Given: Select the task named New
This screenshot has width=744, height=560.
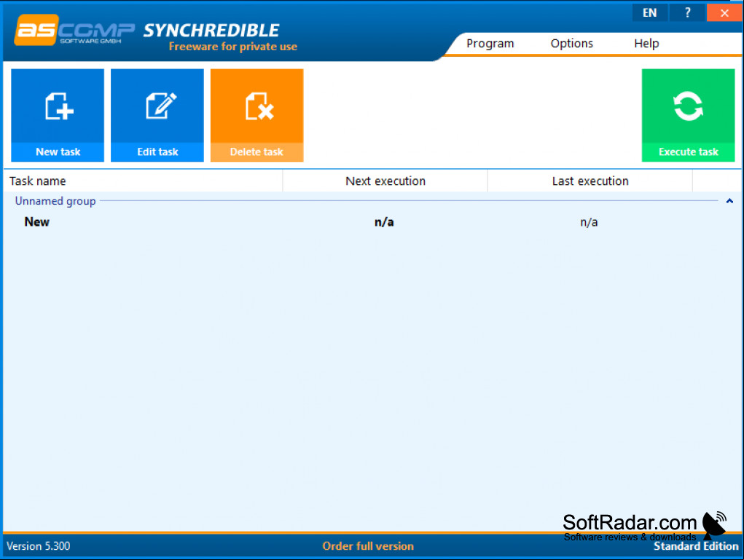Looking at the screenshot, I should tap(37, 222).
